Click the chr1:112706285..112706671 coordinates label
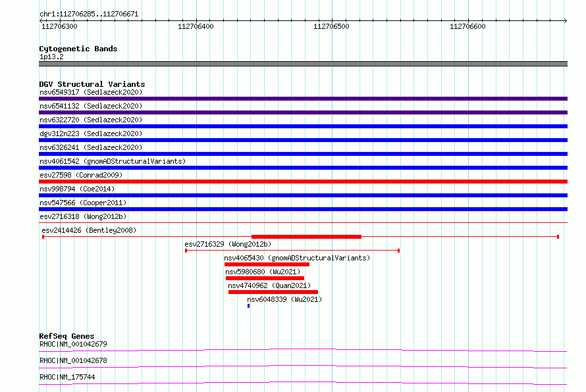The image size is (586, 392). click(x=89, y=14)
